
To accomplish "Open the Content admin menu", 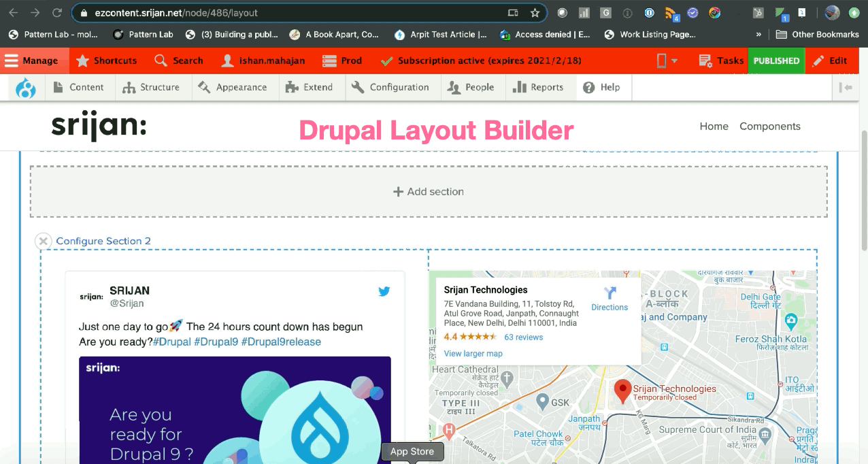I will (x=78, y=87).
